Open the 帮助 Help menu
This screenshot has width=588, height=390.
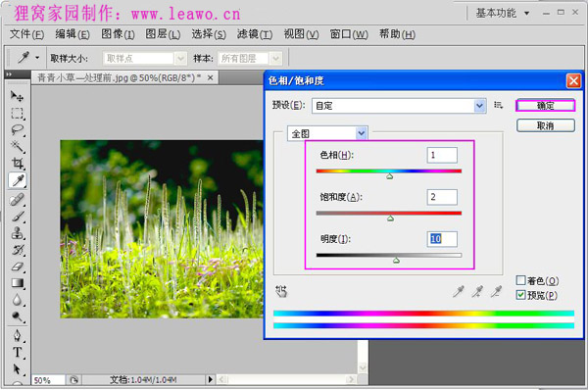tap(397, 34)
